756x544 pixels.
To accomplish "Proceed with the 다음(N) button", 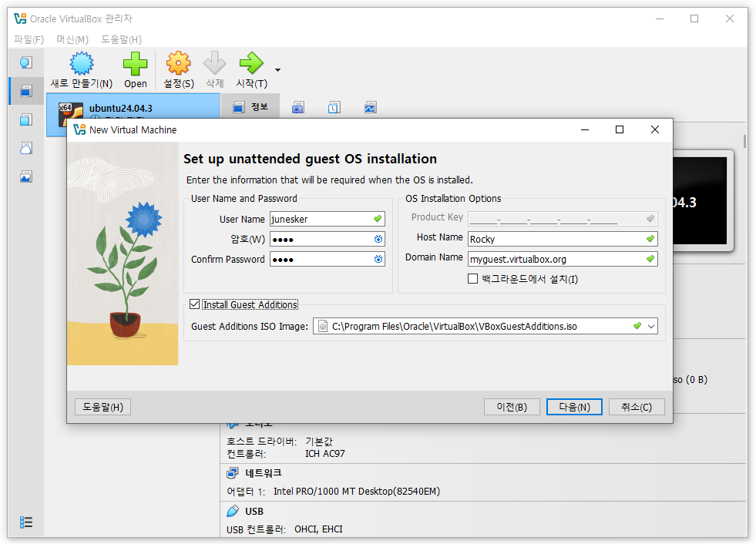I will coord(574,407).
